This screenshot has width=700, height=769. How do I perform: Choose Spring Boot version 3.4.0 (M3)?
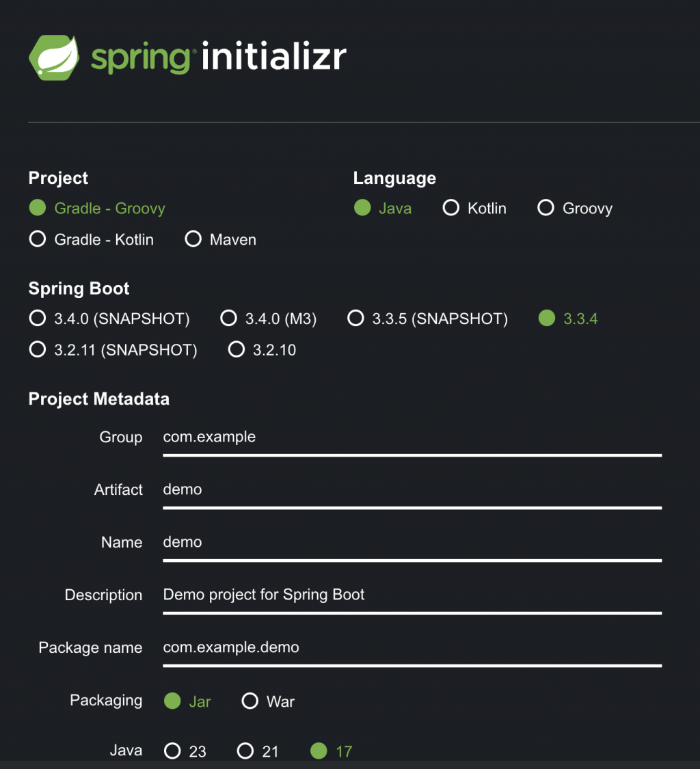pyautogui.click(x=228, y=319)
